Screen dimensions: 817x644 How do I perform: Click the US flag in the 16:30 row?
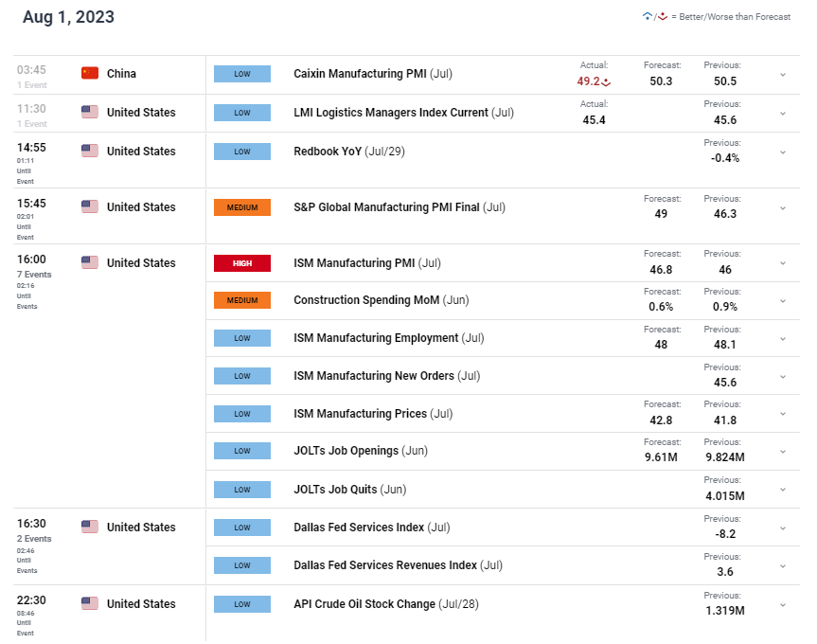tap(90, 527)
